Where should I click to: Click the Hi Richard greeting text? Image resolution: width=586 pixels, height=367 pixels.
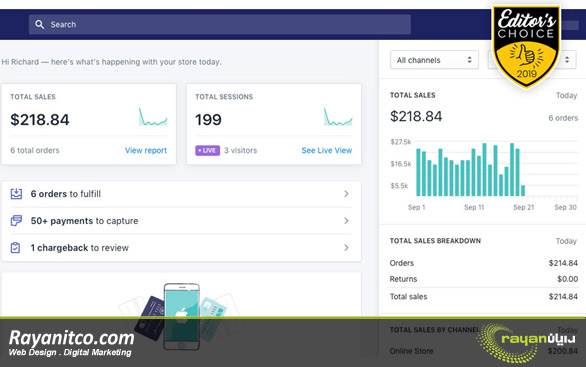pyautogui.click(x=111, y=62)
